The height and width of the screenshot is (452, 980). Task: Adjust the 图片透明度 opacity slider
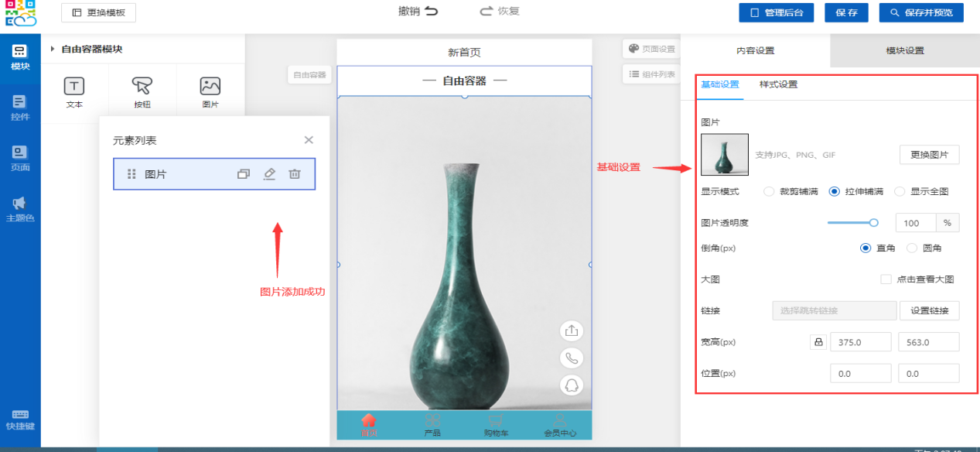click(873, 223)
